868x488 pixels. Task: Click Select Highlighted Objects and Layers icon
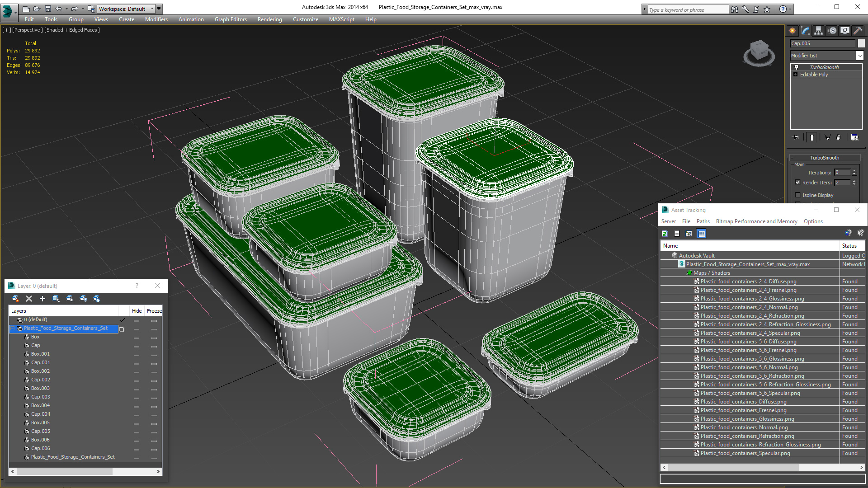click(56, 299)
